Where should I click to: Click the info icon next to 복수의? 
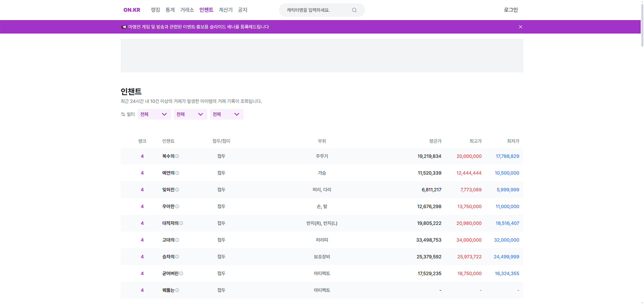click(x=177, y=156)
